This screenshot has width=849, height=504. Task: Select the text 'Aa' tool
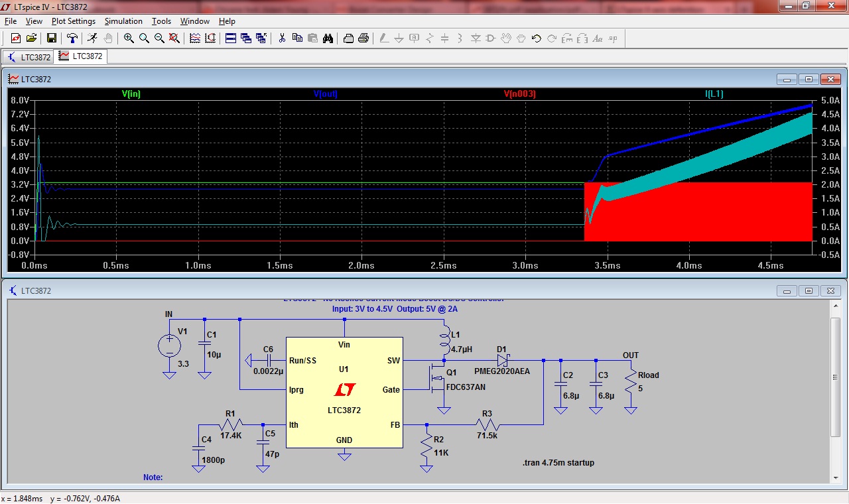[598, 38]
